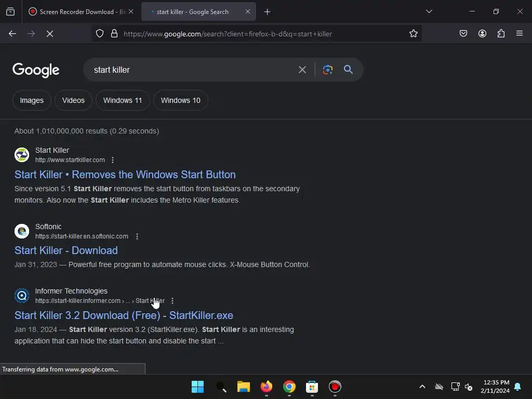This screenshot has height=399, width=532.
Task: Open Google Chrome from taskbar
Action: coord(289,387)
